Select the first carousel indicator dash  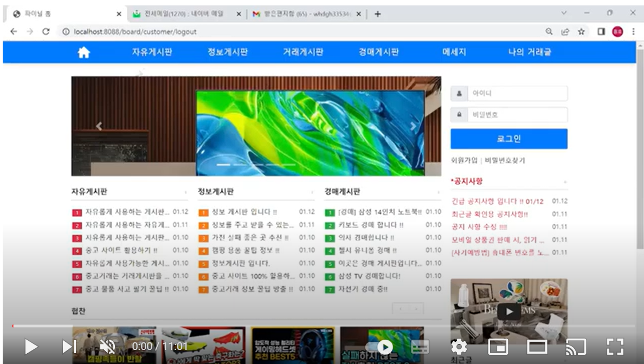pyautogui.click(x=223, y=165)
